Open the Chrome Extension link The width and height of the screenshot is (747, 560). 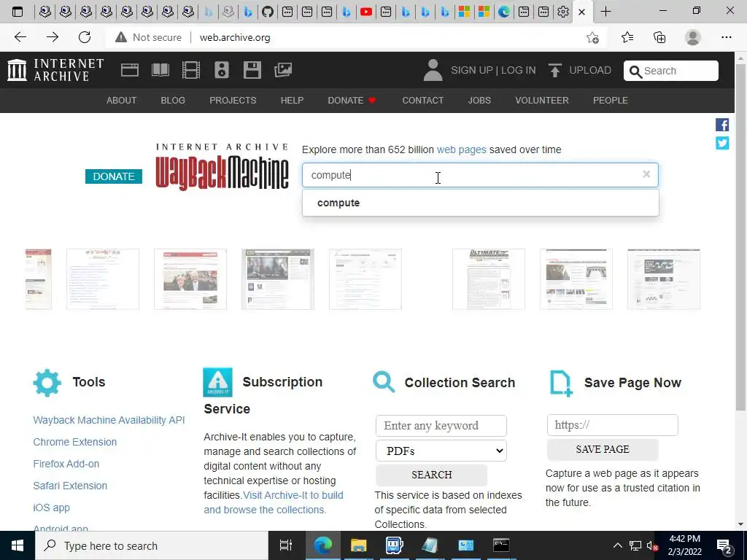(75, 442)
